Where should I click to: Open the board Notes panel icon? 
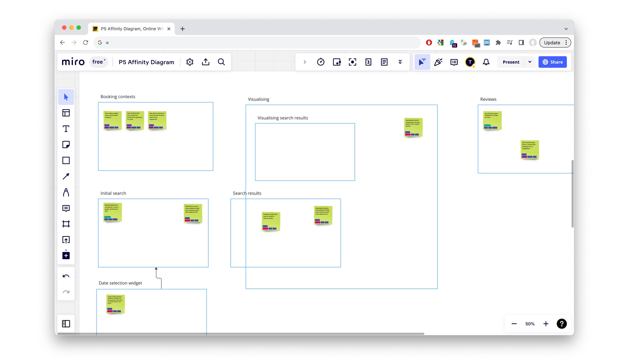pos(384,62)
